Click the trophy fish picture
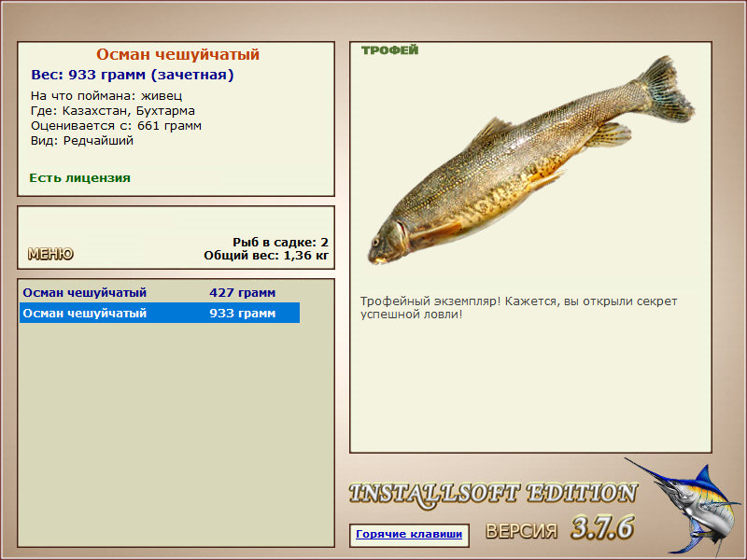Viewport: 747px width, 560px height. (530, 161)
